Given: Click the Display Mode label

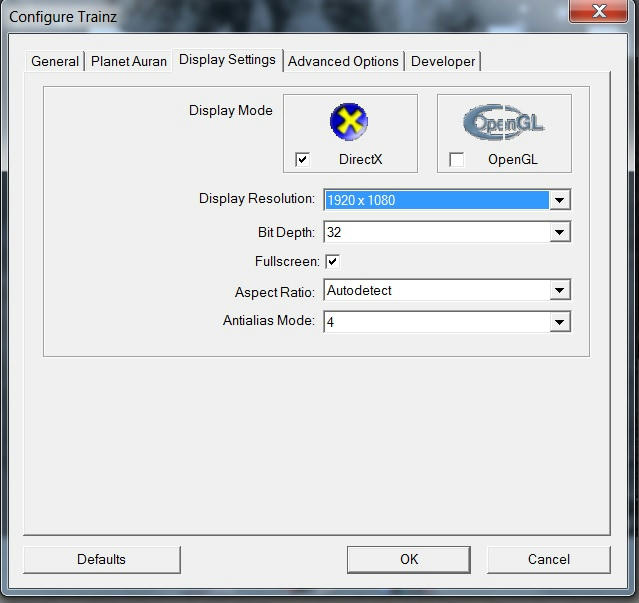Looking at the screenshot, I should point(231,111).
